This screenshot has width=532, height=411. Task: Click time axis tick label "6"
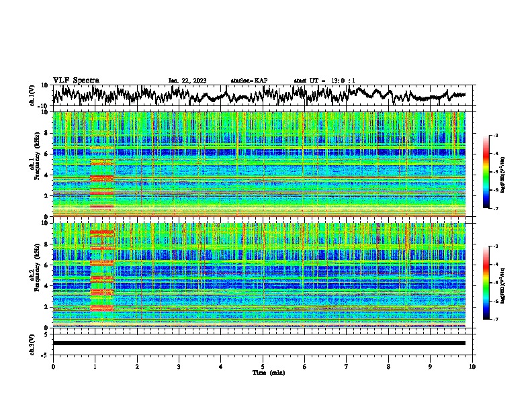tap(304, 367)
